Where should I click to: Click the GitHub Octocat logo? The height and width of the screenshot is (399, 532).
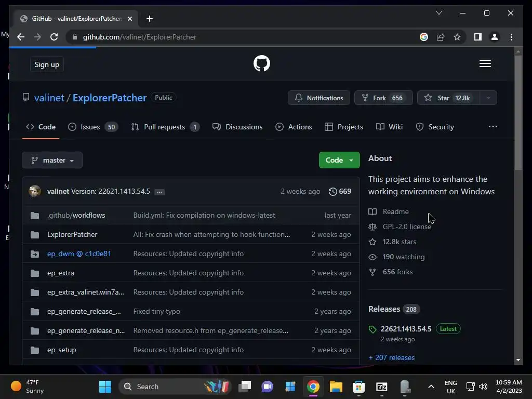[262, 63]
